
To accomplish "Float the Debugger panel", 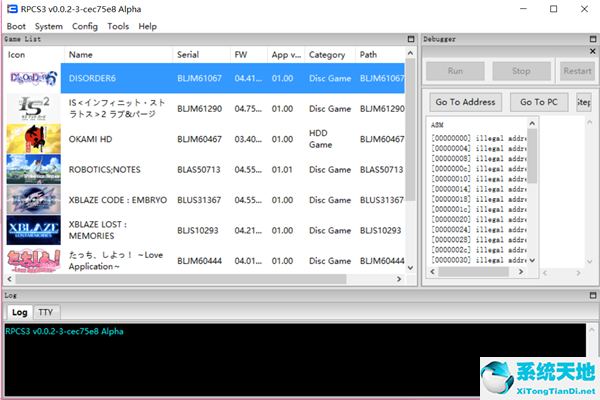I will pos(593,39).
